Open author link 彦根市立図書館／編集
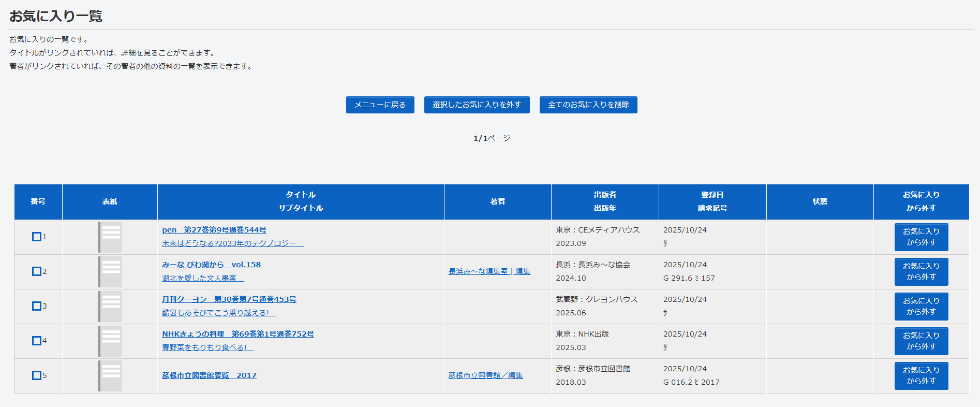The width and height of the screenshot is (980, 407). point(485,375)
